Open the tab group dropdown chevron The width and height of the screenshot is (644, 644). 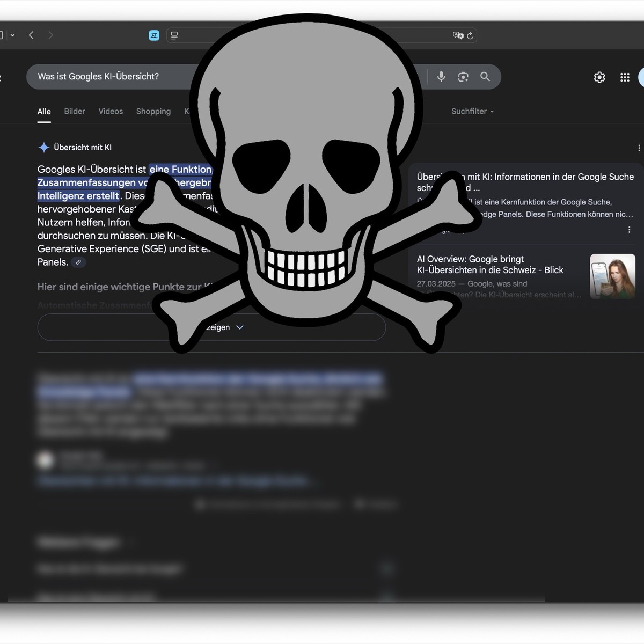(12, 35)
